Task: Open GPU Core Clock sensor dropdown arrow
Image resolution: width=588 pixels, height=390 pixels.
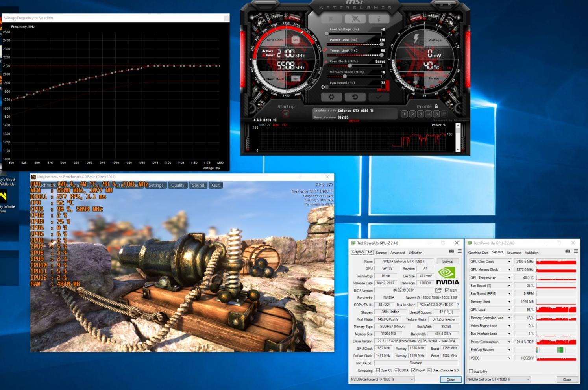Action: [x=509, y=262]
